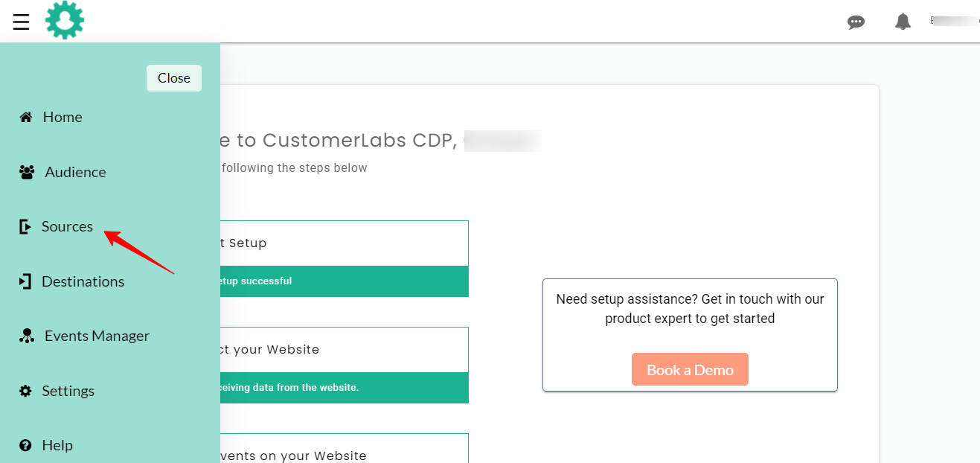This screenshot has height=463, width=980.
Task: Select the Home icon in the sidebar
Action: tap(26, 116)
